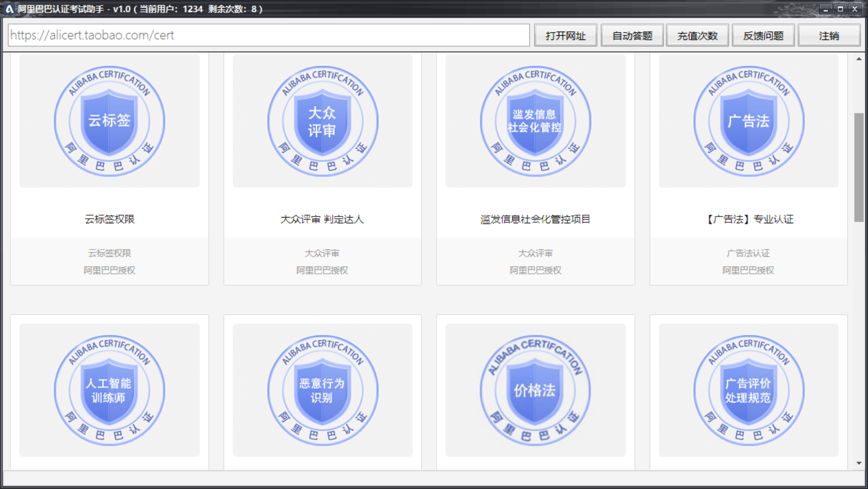Click the 广告法 certification badge
The height and width of the screenshot is (489, 868).
748,121
